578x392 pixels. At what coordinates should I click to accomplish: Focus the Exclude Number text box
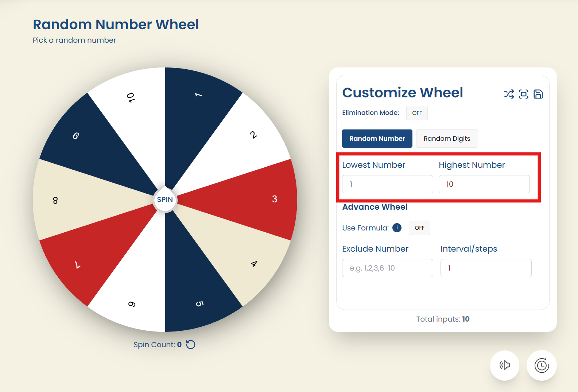click(387, 268)
